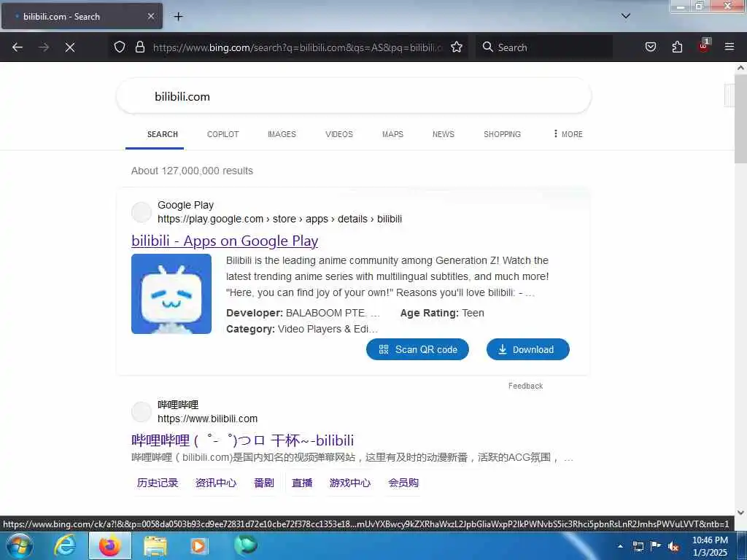Click the Firefox taskbar icon
Screen dimensions: 747x560
[109, 545]
